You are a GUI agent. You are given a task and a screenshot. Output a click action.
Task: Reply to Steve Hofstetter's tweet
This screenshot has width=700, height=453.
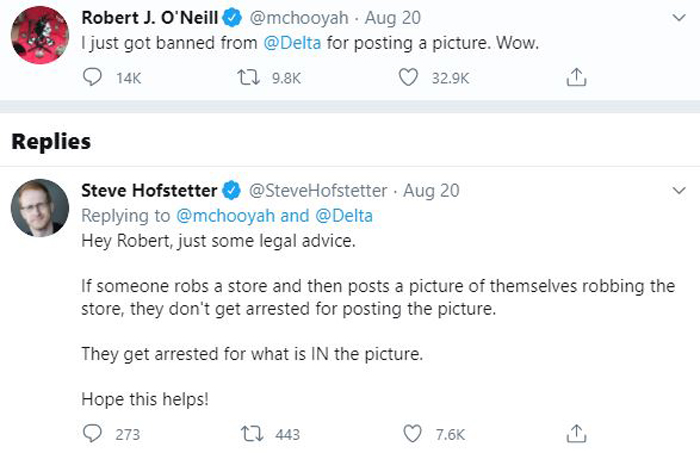(92, 434)
